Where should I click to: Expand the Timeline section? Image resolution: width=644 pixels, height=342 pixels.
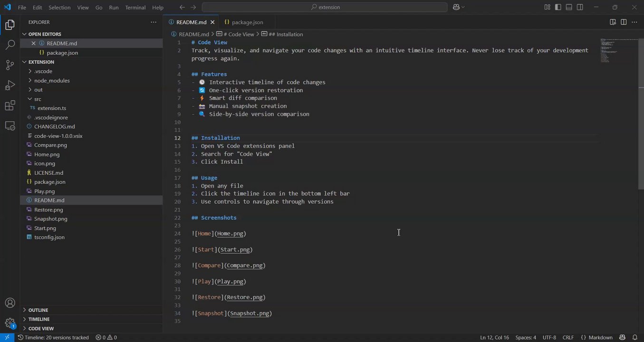point(91,319)
